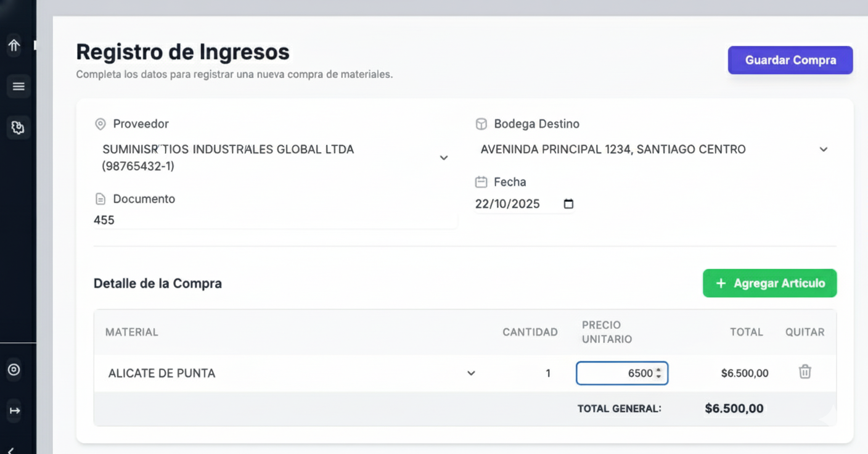
Task: Increase the unit price with the up stepper arrow
Action: tap(658, 370)
